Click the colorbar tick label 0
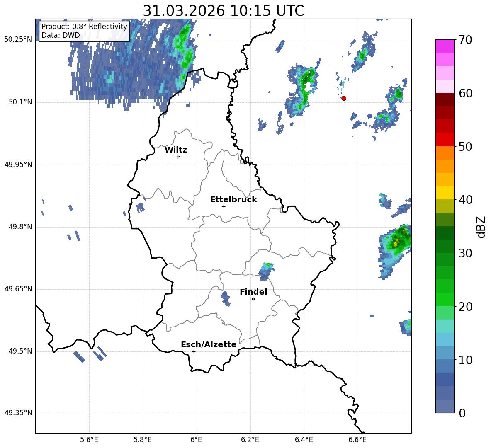 coord(462,413)
